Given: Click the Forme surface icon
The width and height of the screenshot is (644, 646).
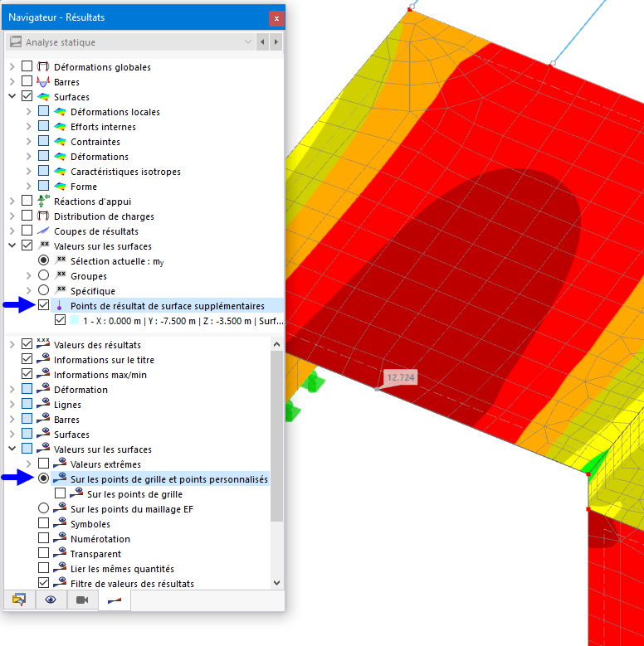Looking at the screenshot, I should (x=60, y=187).
